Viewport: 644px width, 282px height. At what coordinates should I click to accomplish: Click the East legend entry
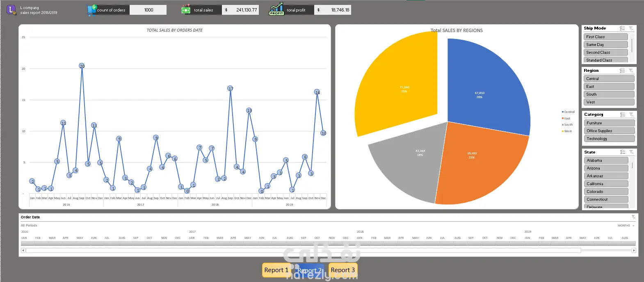pyautogui.click(x=566, y=119)
